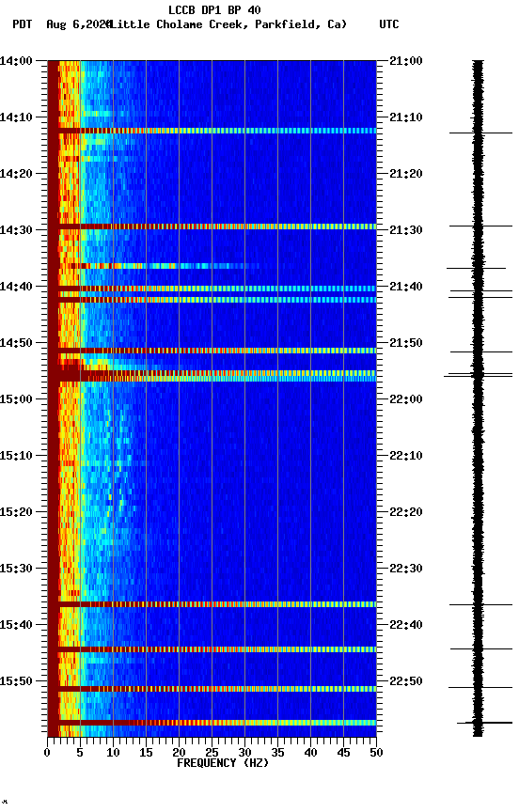This screenshot has width=519, height=812.
Task: Click the '45' frequency axis tick label
Action: 343,753
